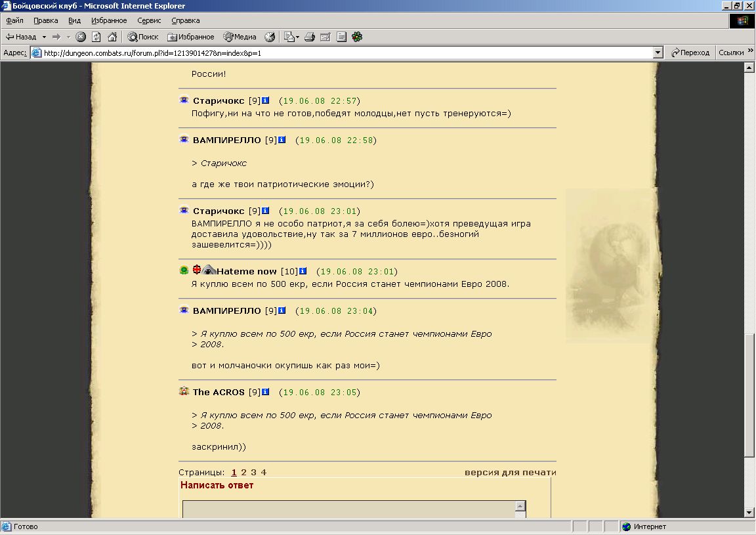Open the History (журнал) toolbar icon
Viewport: 756px width, 535px height.
270,37
